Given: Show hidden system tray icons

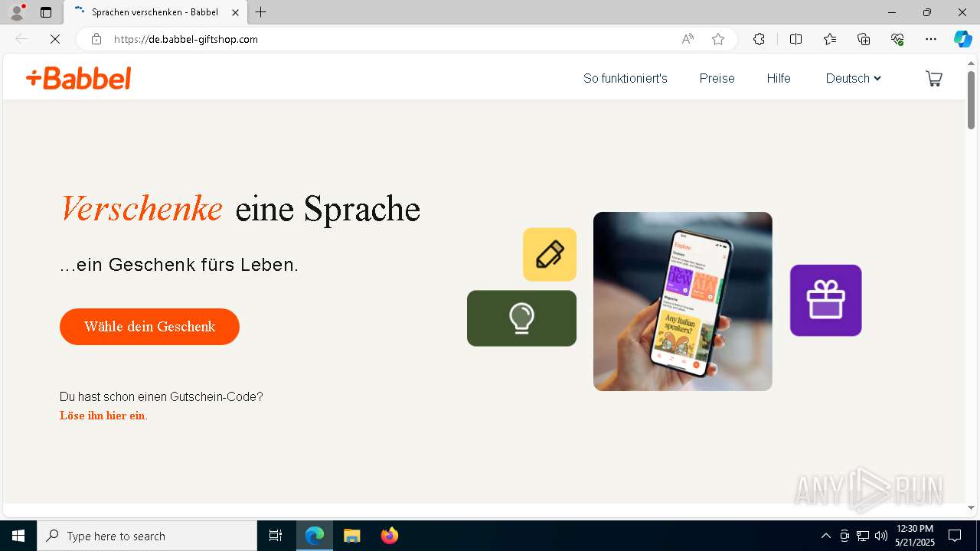Looking at the screenshot, I should [825, 536].
